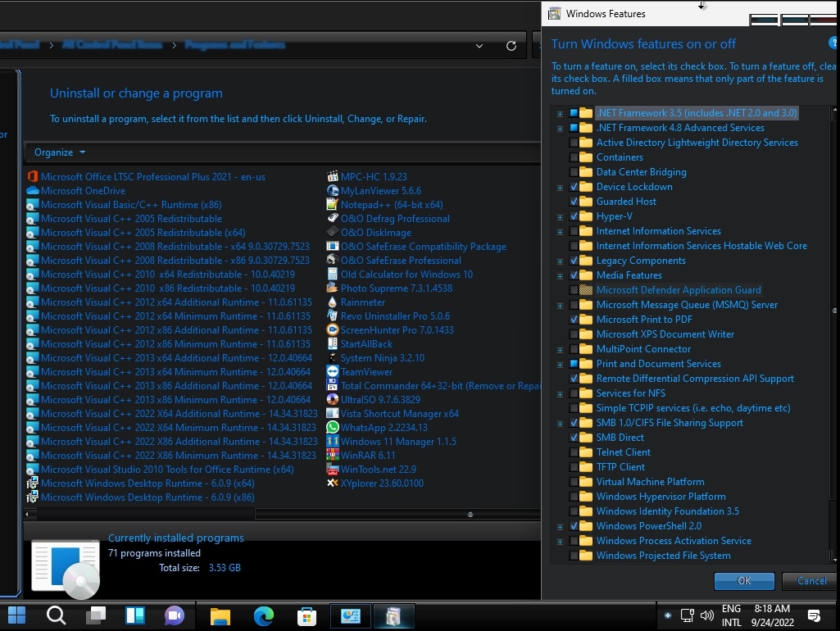840x631 pixels.
Task: Select StartAllBack in the program list
Action: 366,344
